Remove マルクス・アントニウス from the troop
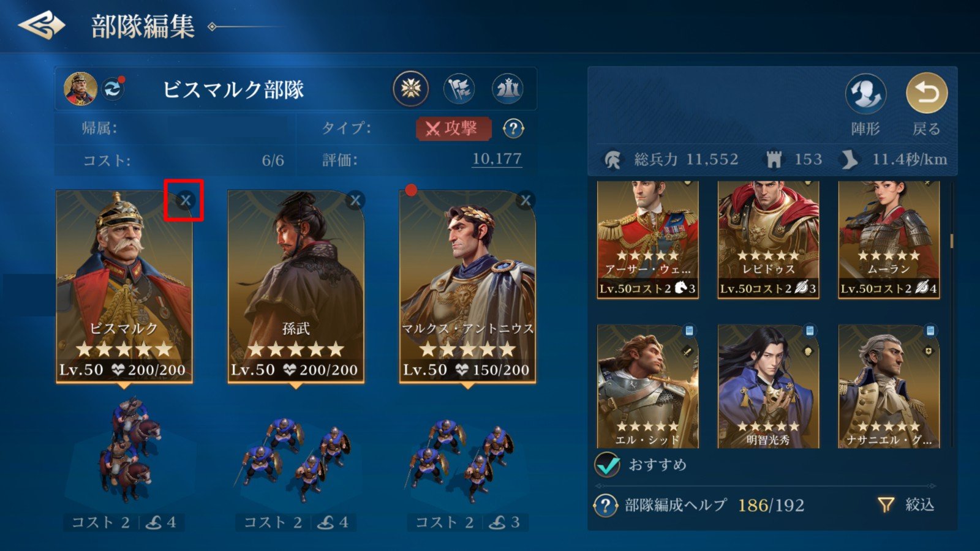This screenshot has height=551, width=980. (x=525, y=200)
